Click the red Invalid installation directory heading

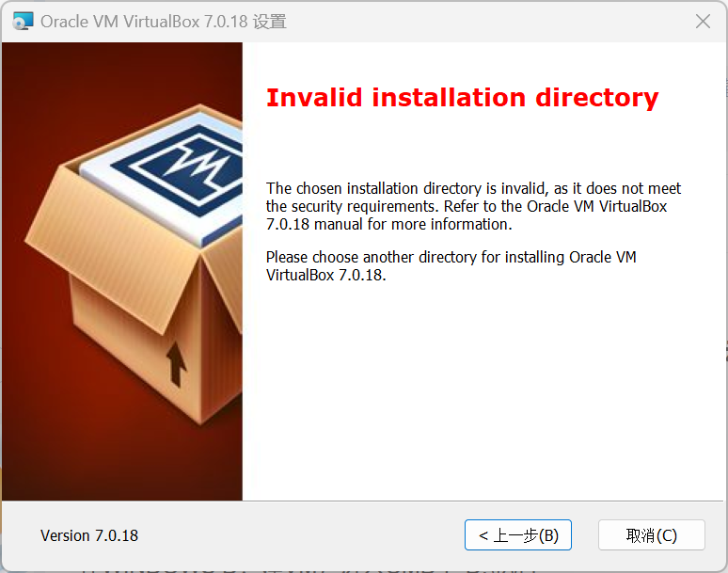click(462, 98)
